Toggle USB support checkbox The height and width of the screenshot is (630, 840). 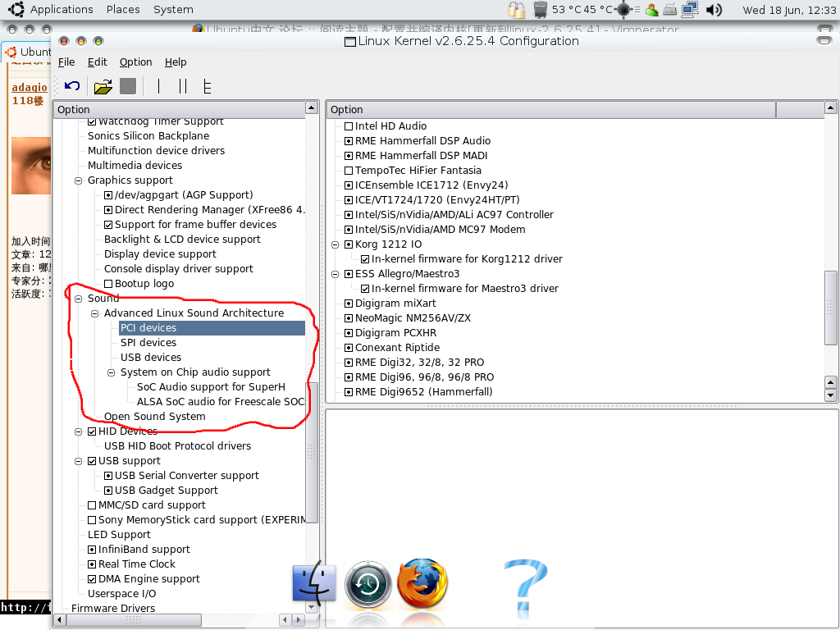92,461
